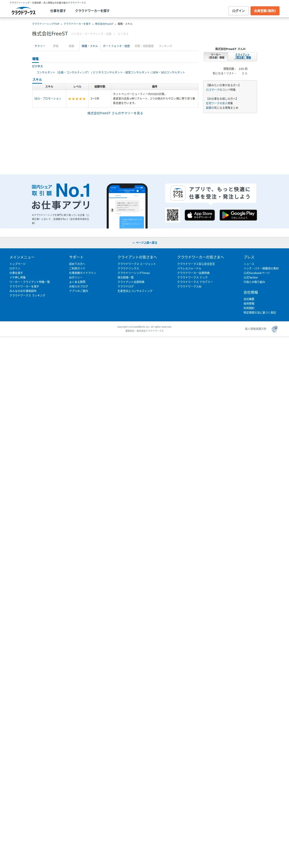Image resolution: width=289 pixels, height=868 pixels.
Task: Click footer クラウドワークスAI link
Action: pos(190,286)
